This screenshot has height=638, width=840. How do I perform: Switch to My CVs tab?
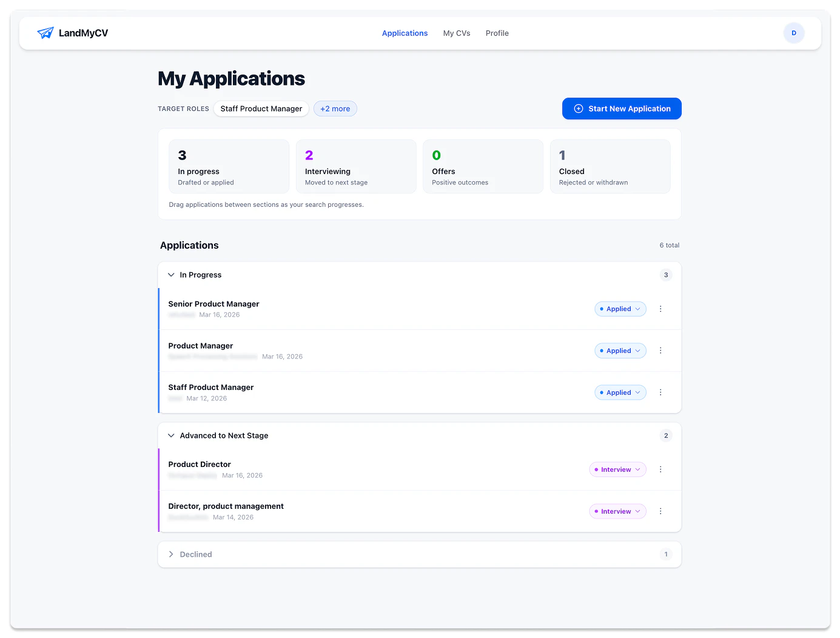coord(457,33)
